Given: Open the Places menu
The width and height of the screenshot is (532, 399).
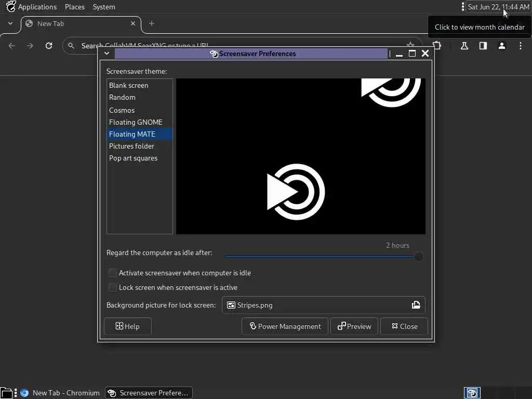Looking at the screenshot, I should [75, 7].
